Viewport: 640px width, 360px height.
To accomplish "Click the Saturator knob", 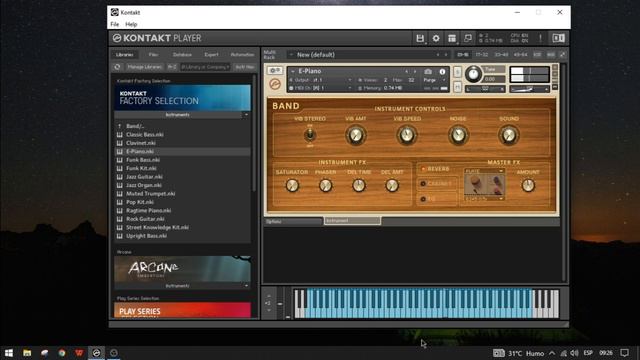I will 292,185.
